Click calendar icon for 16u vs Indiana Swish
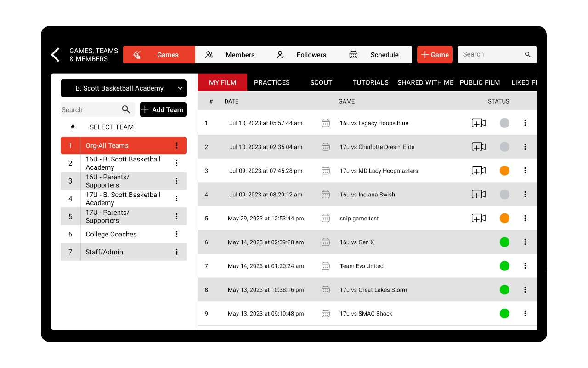The image size is (588, 368). tap(326, 195)
